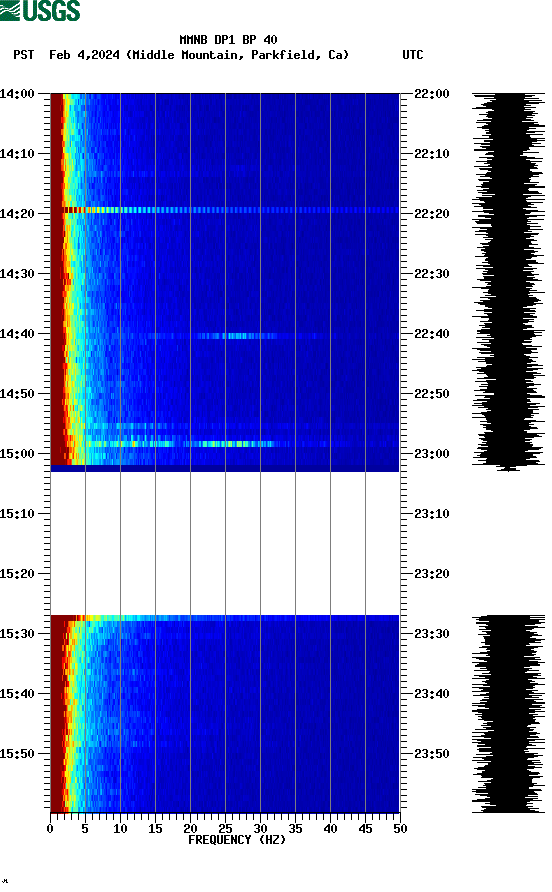Click the UTC time label '22:30'
This screenshot has height=892, width=552.
coord(432,274)
